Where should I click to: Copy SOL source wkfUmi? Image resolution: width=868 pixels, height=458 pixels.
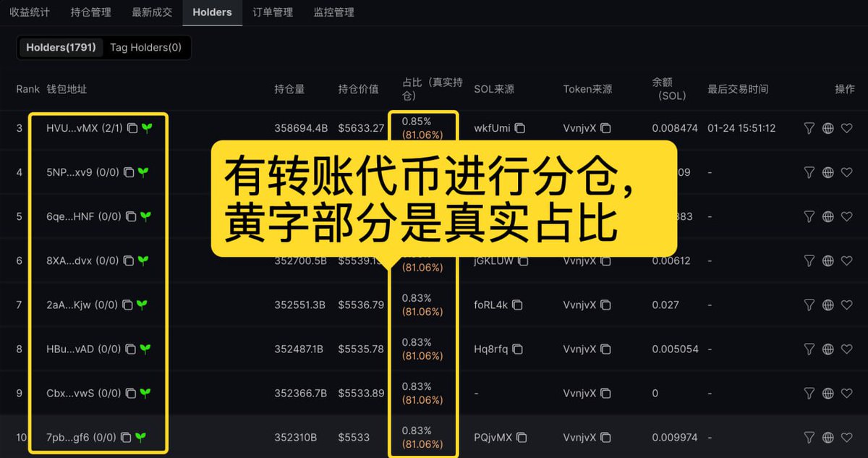tap(520, 128)
